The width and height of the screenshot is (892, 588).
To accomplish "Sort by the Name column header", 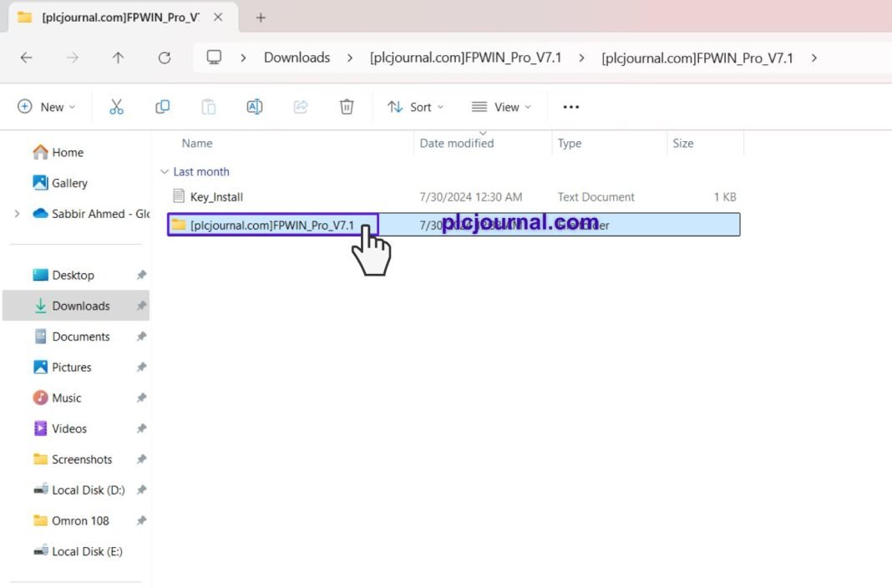I will pos(197,144).
